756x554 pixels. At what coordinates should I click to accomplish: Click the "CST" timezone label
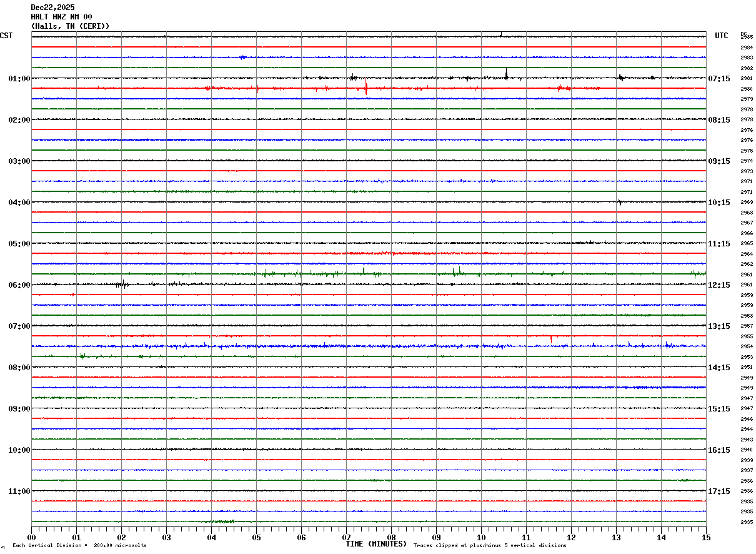6,36
